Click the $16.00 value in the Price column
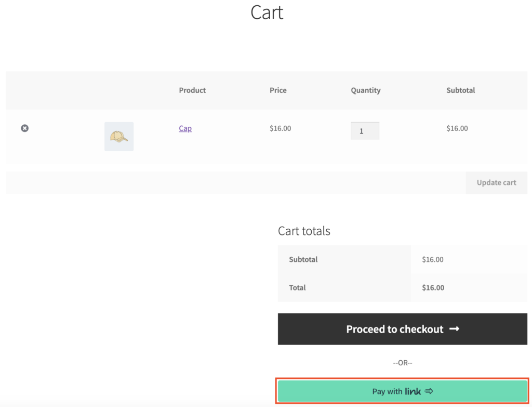The height and width of the screenshot is (407, 532). [x=280, y=128]
